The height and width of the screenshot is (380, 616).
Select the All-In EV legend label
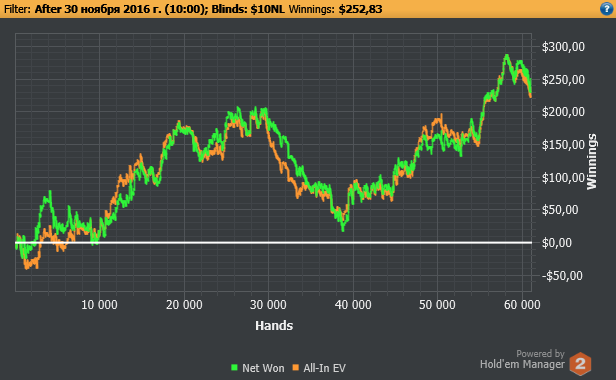[324, 368]
